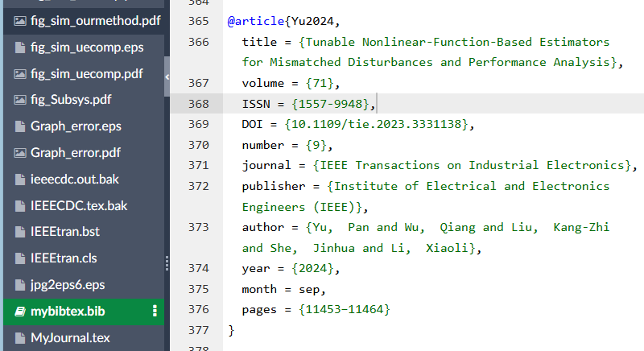644x351 pixels.
Task: Click image icon beside fig_sim_ourmethod.pdf
Action: pyautogui.click(x=20, y=21)
